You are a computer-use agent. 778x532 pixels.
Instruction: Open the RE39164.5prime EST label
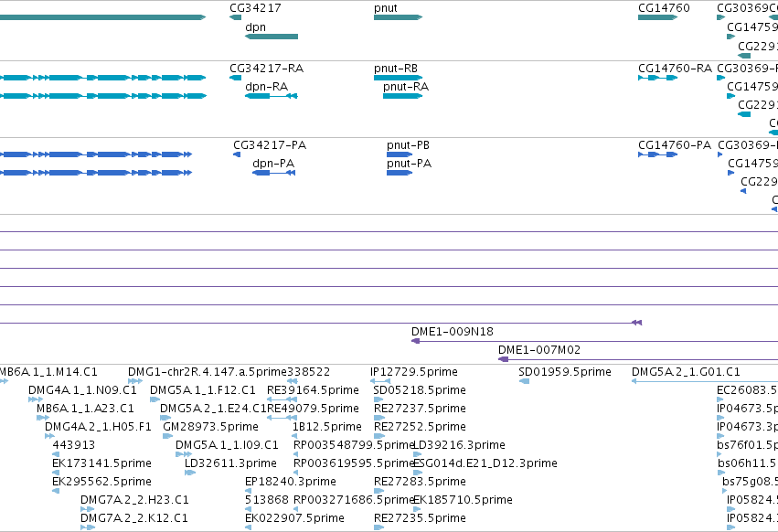(x=313, y=390)
